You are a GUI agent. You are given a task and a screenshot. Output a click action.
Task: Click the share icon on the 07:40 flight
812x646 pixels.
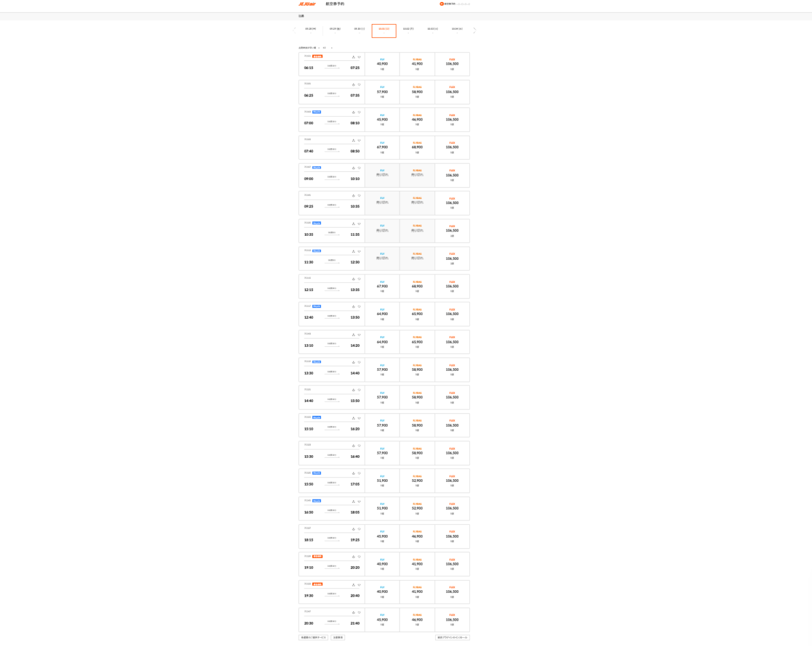pos(353,140)
